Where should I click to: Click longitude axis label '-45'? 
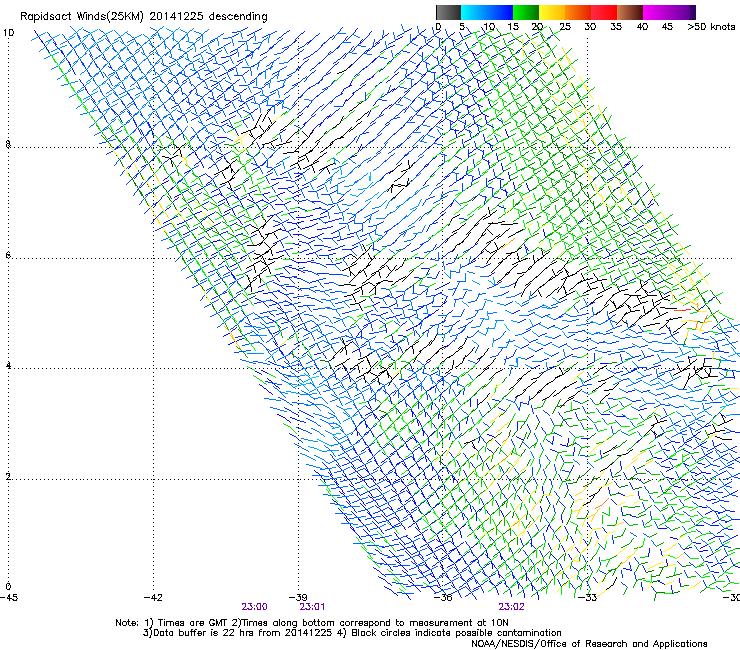tap(9, 598)
